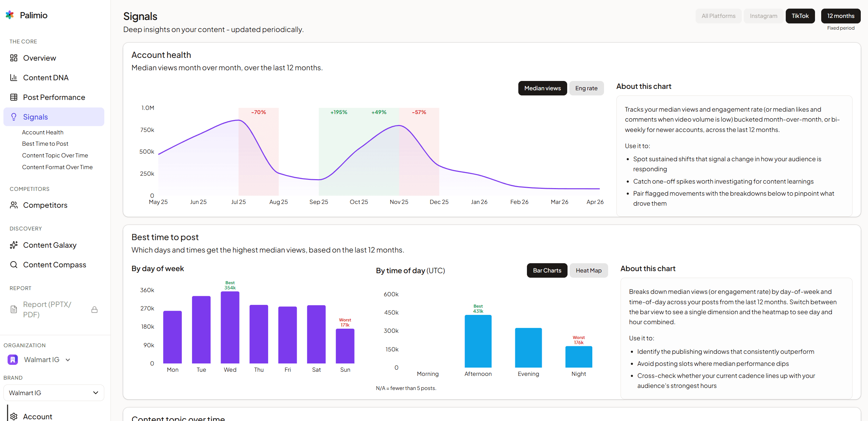This screenshot has width=868, height=421.
Task: Click the Content Compass search icon
Action: pos(14,265)
